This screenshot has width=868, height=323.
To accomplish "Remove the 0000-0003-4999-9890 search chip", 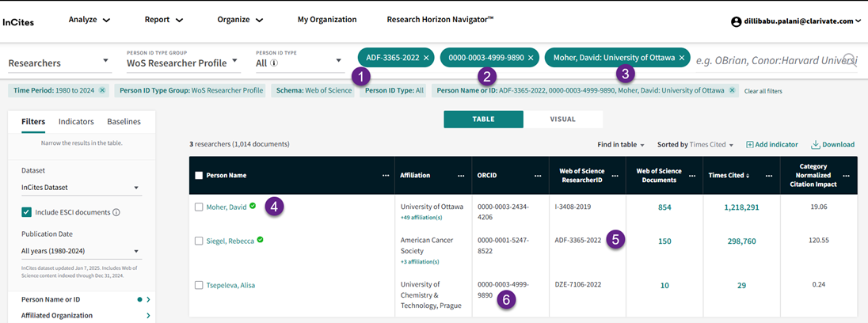I will pyautogui.click(x=531, y=58).
